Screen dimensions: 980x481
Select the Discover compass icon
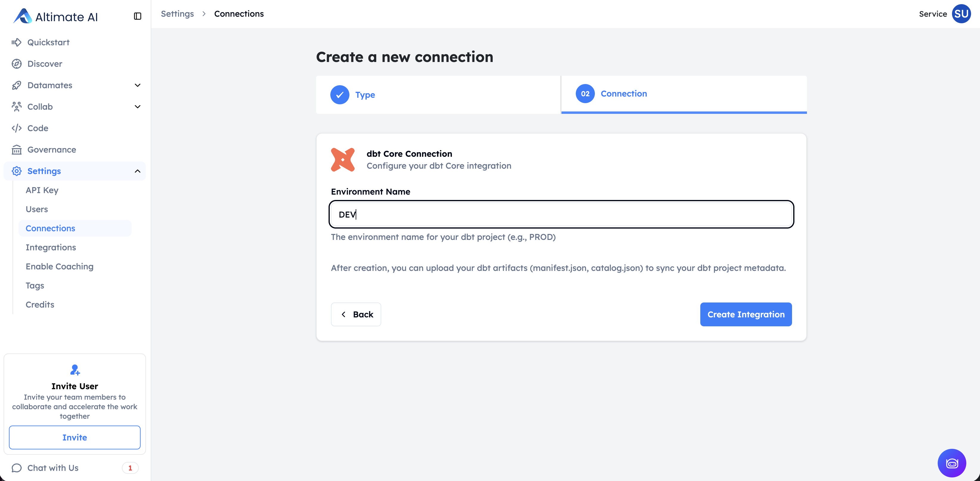click(x=17, y=63)
